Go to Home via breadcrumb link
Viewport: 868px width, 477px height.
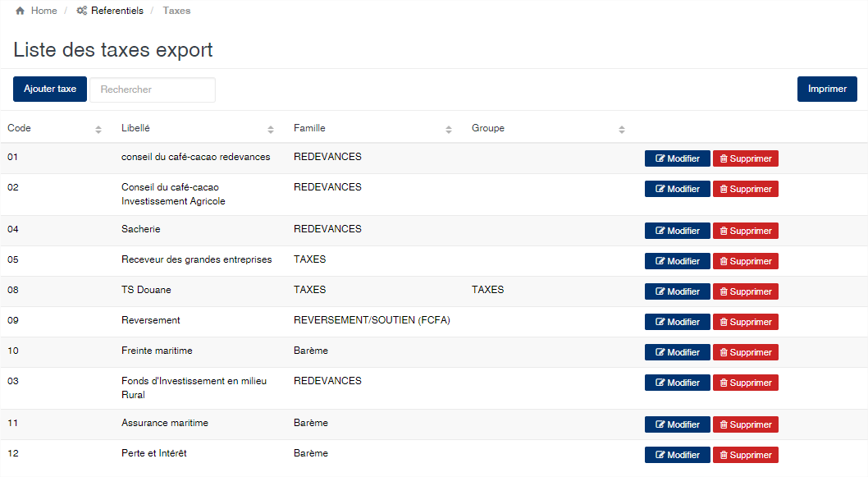[43, 11]
